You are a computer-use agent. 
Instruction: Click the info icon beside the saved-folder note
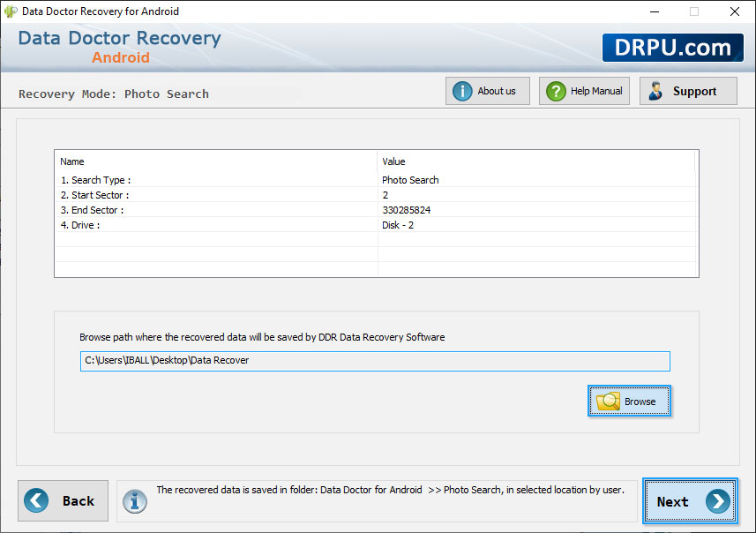click(134, 501)
